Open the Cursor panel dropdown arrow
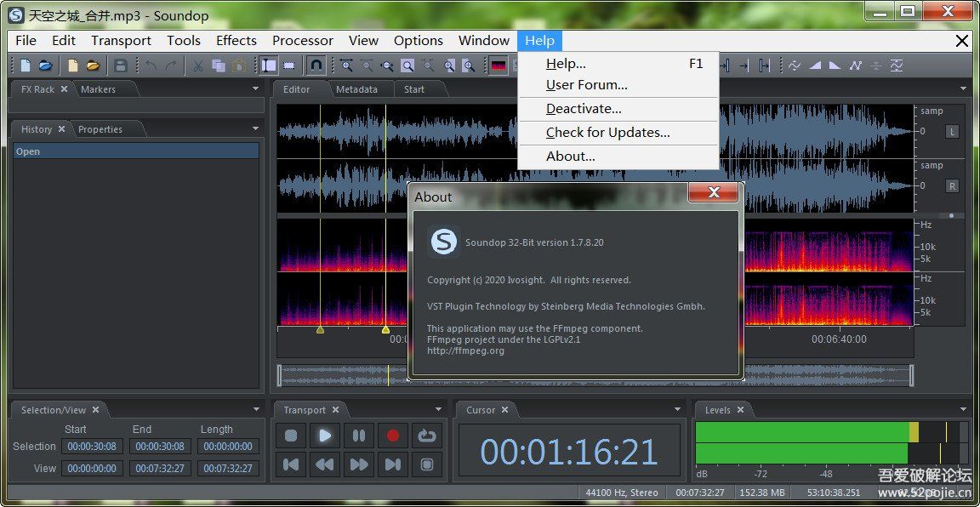Viewport: 980px width, 507px height. pyautogui.click(x=677, y=409)
